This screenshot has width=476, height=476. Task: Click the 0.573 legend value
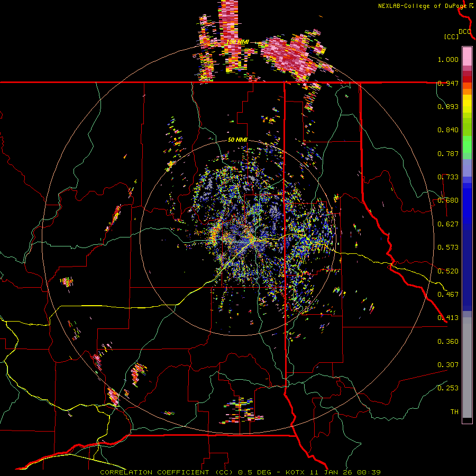pyautogui.click(x=448, y=248)
